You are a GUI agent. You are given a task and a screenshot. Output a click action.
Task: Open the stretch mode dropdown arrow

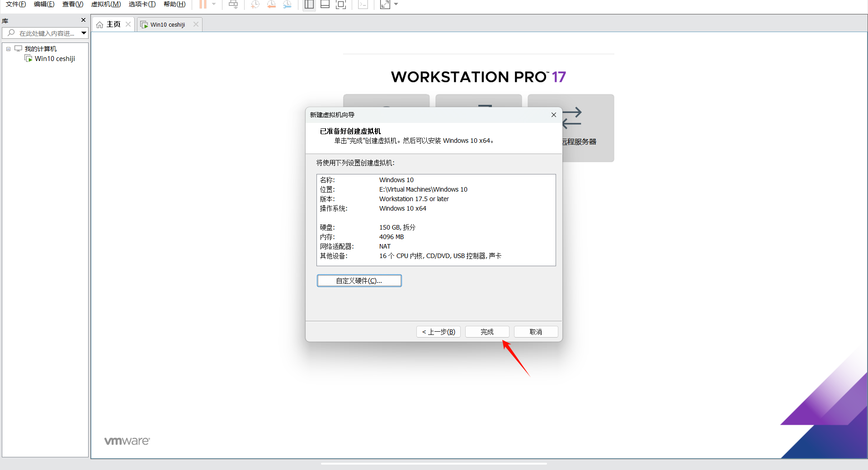(396, 5)
